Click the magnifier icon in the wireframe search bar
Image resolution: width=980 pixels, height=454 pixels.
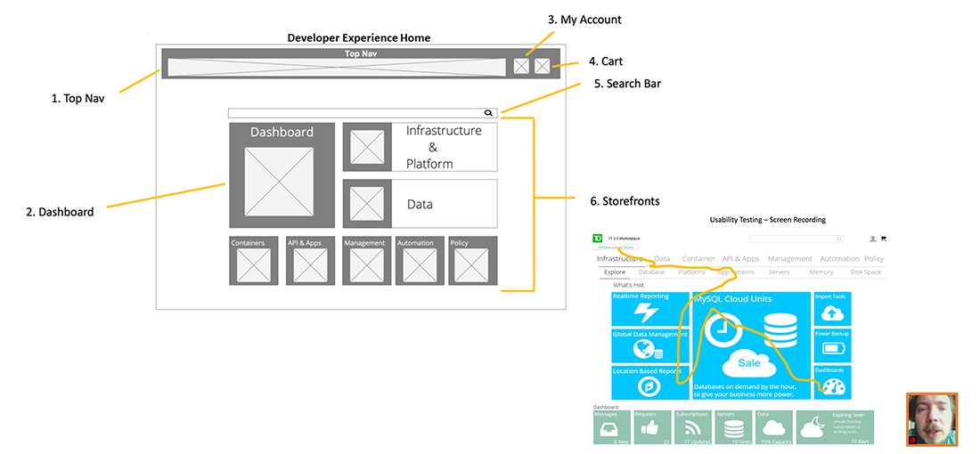pyautogui.click(x=488, y=113)
